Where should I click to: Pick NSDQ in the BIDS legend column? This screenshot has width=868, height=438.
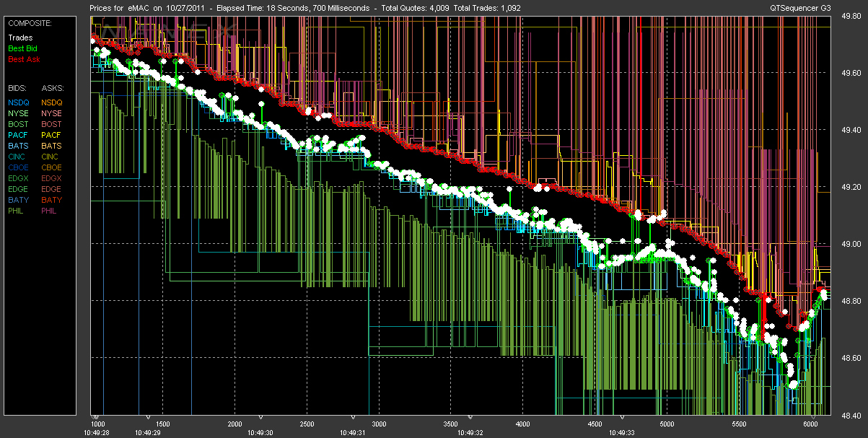click(x=19, y=102)
